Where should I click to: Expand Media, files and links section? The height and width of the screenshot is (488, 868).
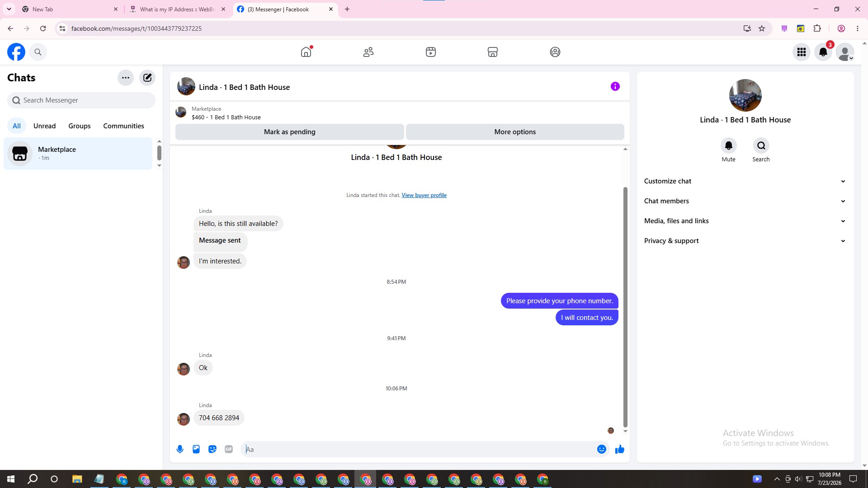click(x=745, y=221)
